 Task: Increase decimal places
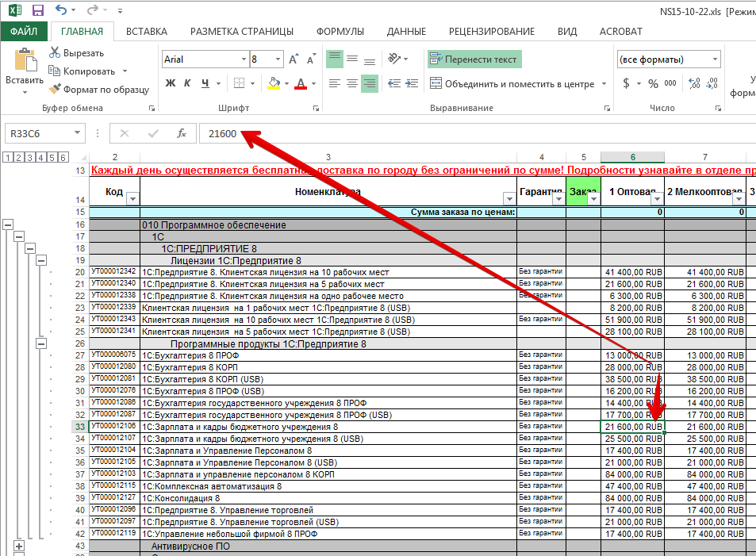[694, 83]
